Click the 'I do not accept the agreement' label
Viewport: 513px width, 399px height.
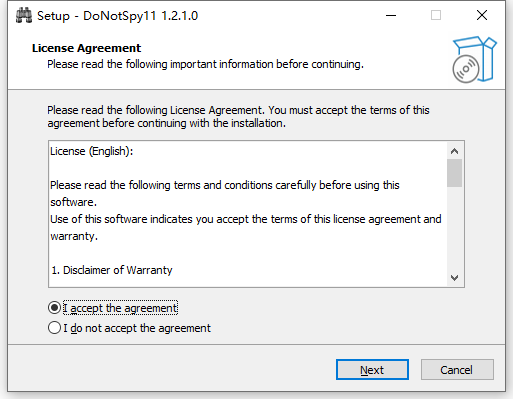137,328
